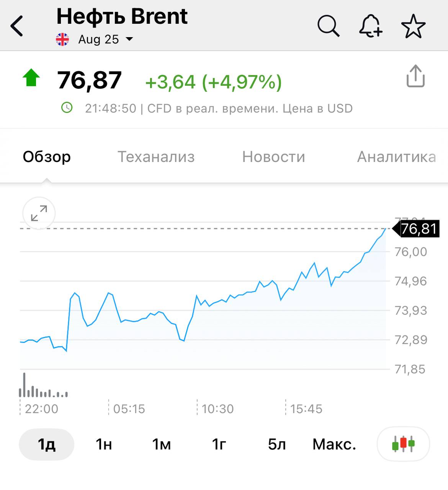This screenshot has width=448, height=490.
Task: Choose the 1г chart period
Action: 219,444
